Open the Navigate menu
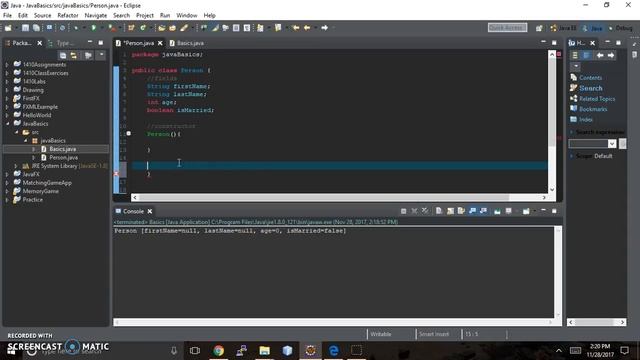 [96, 16]
